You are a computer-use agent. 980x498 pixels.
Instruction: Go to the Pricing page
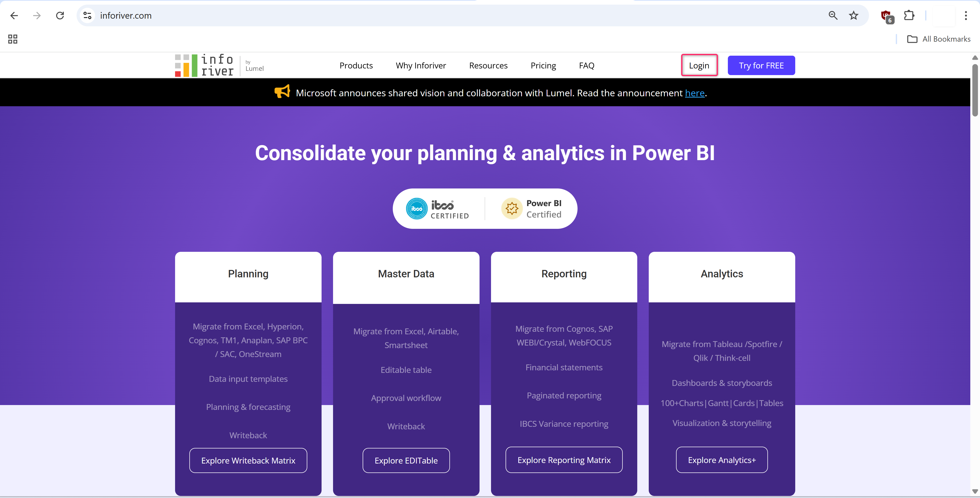543,65
